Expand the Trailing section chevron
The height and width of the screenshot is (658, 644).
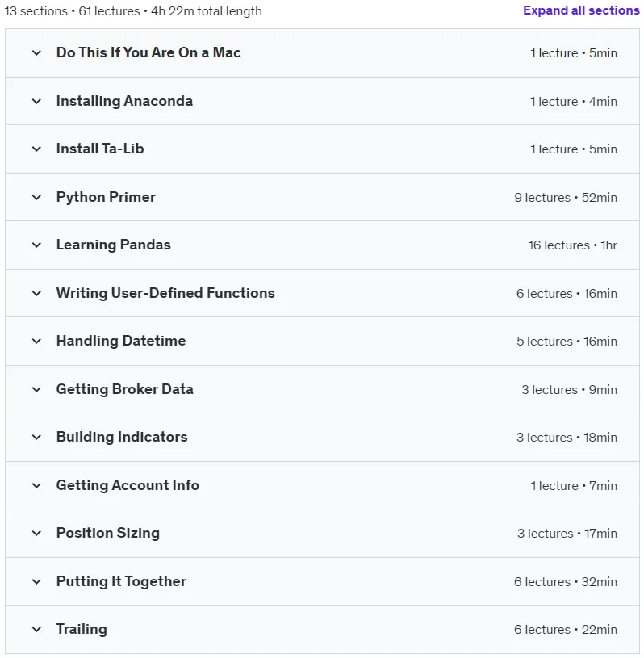click(x=36, y=630)
